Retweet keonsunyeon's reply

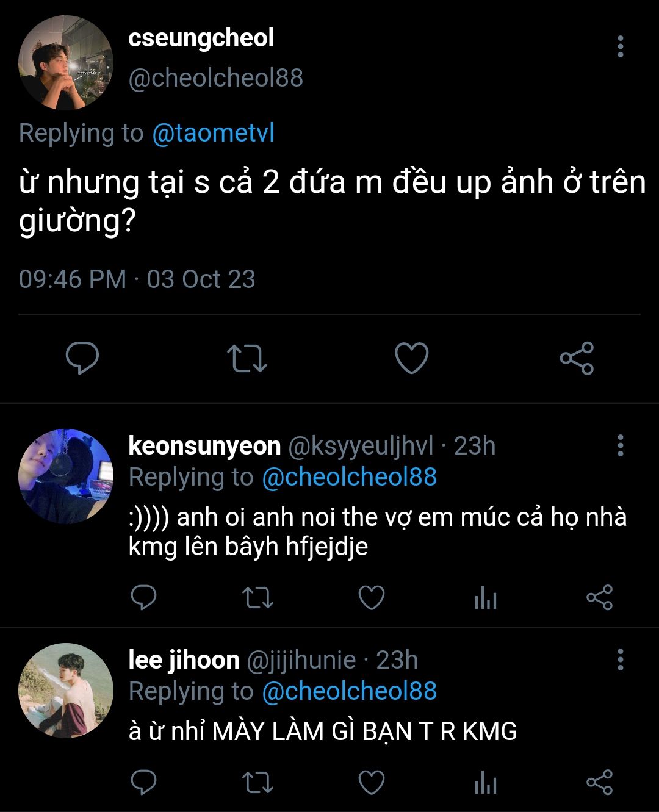(257, 598)
